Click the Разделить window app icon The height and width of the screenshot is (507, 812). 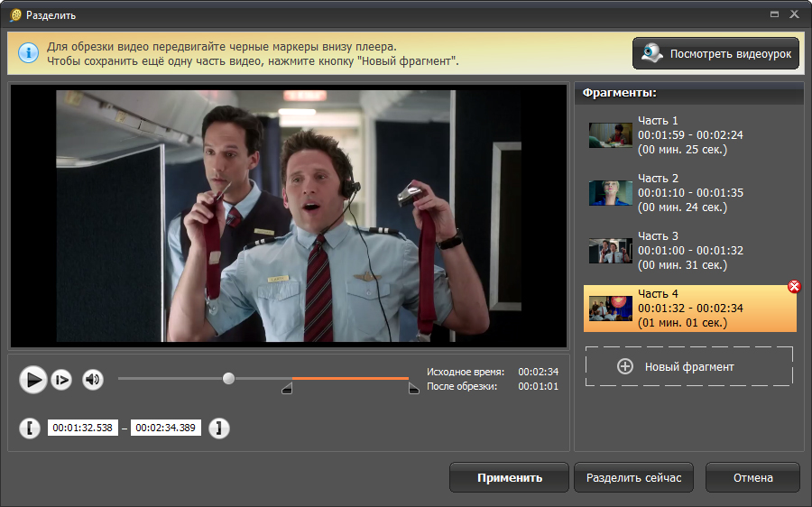pyautogui.click(x=15, y=15)
